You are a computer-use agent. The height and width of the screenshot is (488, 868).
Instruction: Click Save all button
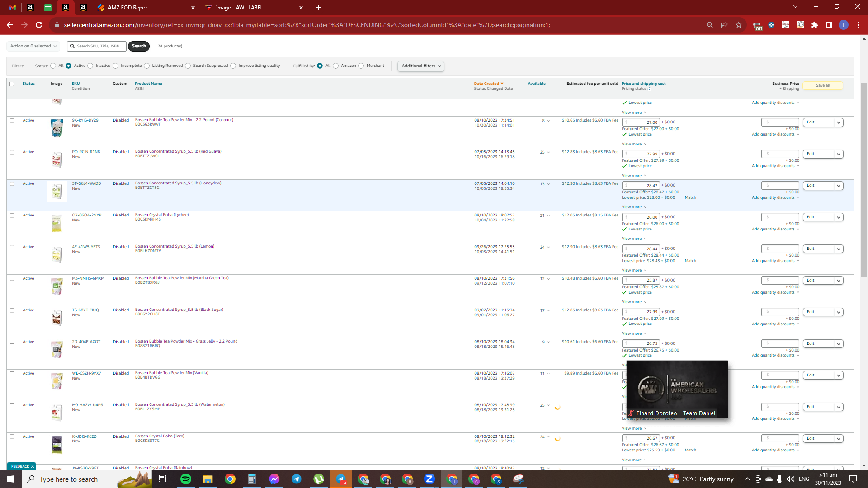[x=823, y=85]
